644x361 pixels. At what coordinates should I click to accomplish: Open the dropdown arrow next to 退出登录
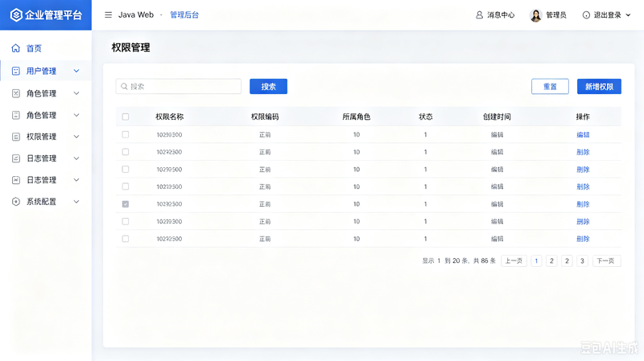[x=628, y=15]
